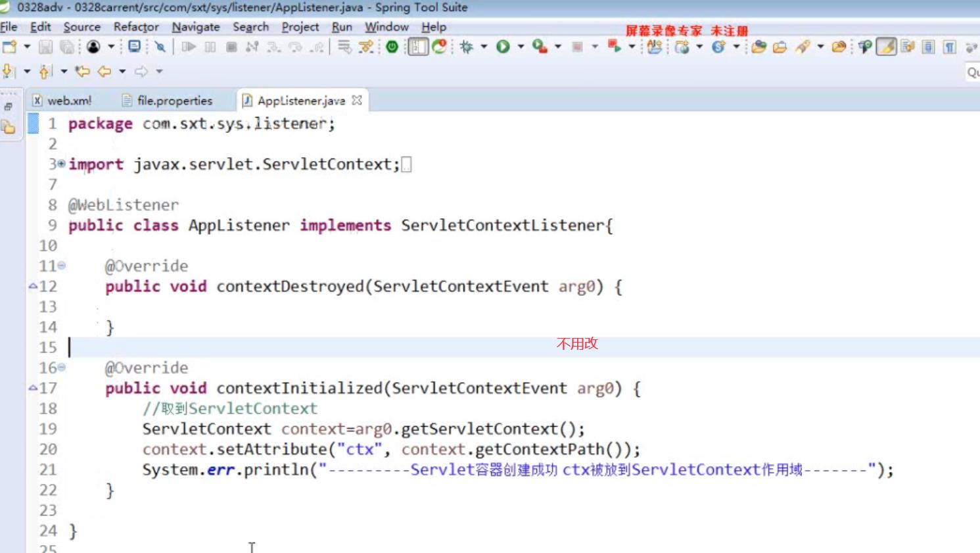The width and height of the screenshot is (980, 553).
Task: Close the AppListener.java tab
Action: [x=357, y=100]
